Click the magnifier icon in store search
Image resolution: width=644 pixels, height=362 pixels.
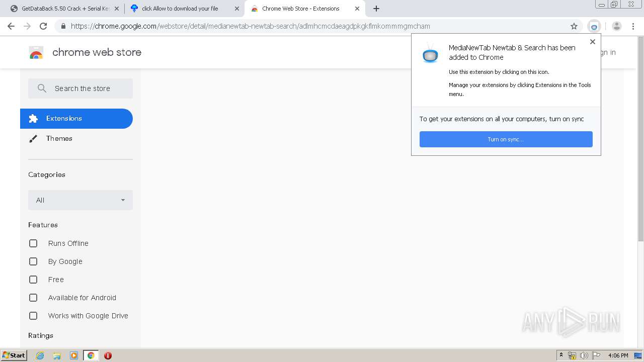[x=42, y=88]
